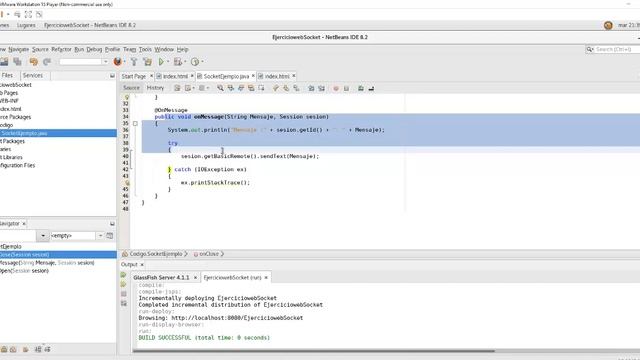Click the Save All toolbar icon
The width and height of the screenshot is (640, 360).
[x=17, y=62]
